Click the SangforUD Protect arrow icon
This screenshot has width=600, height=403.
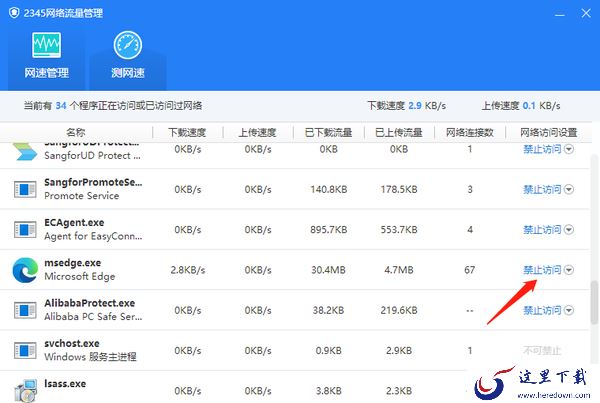[x=24, y=151]
